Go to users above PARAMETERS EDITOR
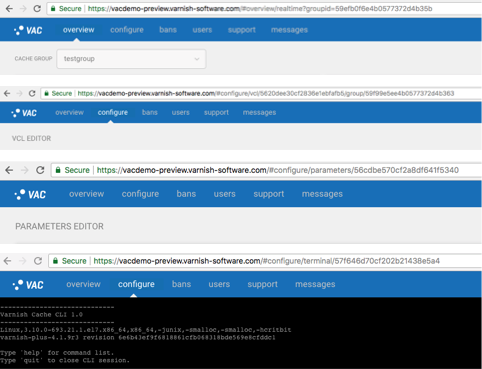 (225, 194)
